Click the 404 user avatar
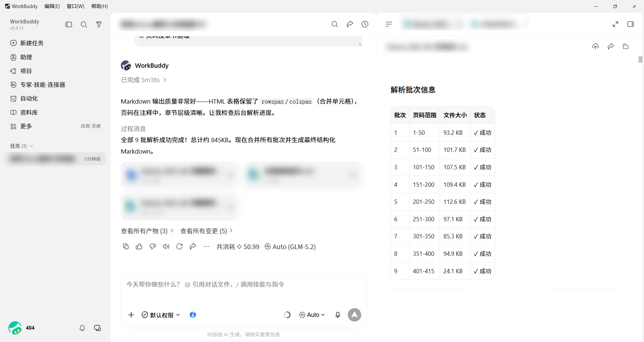644x342 pixels. click(15, 328)
